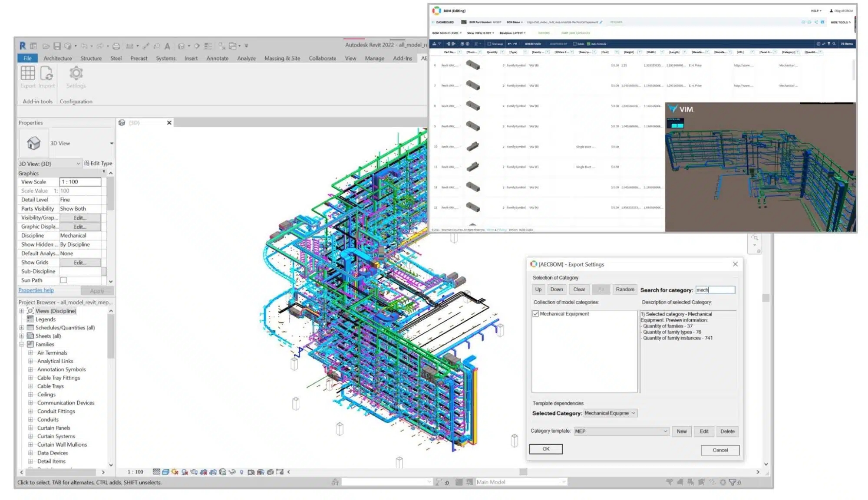The height and width of the screenshot is (500, 868).
Task: Click the filter icon in the status bar
Action: (733, 482)
